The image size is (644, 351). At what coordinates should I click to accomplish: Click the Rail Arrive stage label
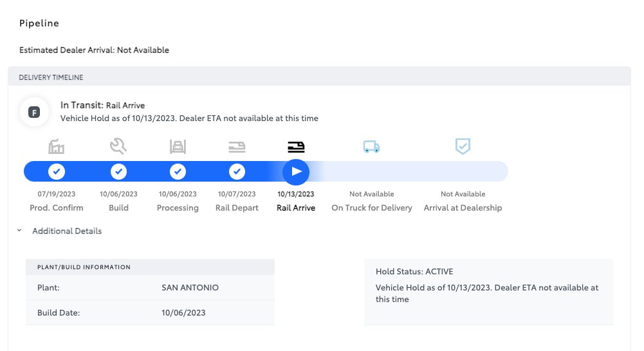pos(296,208)
